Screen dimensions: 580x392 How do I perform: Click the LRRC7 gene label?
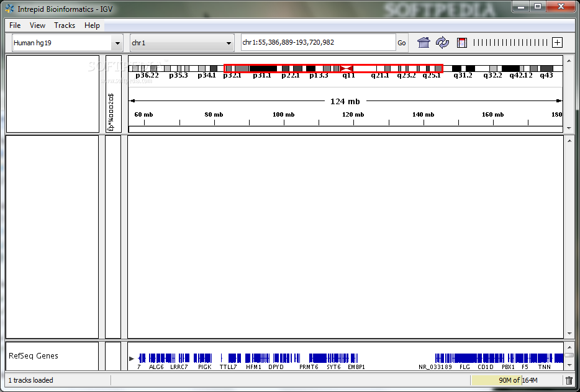click(x=179, y=367)
